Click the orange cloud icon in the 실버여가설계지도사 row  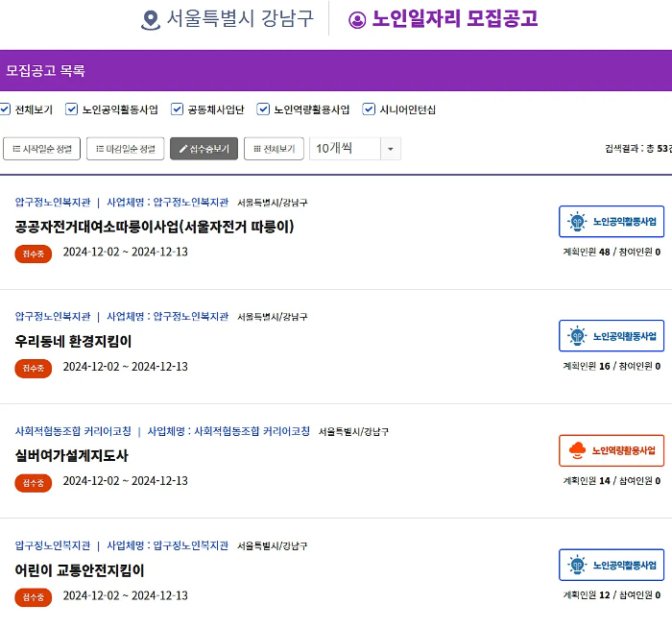577,450
